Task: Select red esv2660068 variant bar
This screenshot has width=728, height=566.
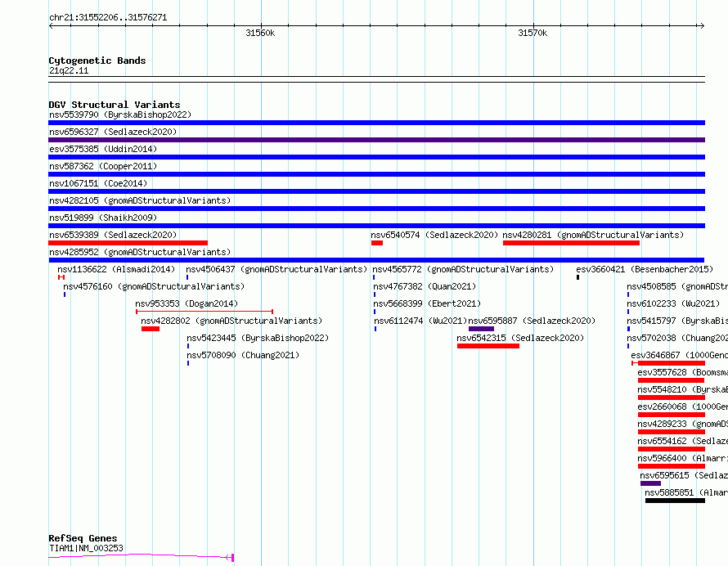Action: tap(672, 415)
